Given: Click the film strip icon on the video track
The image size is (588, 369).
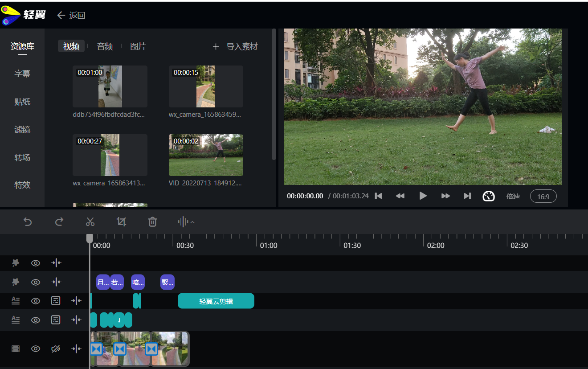Looking at the screenshot, I should (16, 348).
